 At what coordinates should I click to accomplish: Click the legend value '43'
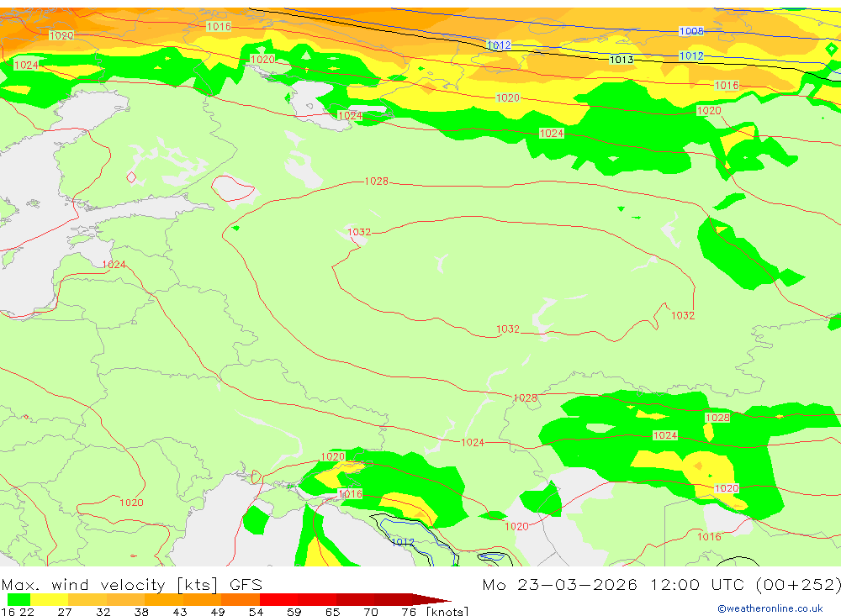point(180,612)
